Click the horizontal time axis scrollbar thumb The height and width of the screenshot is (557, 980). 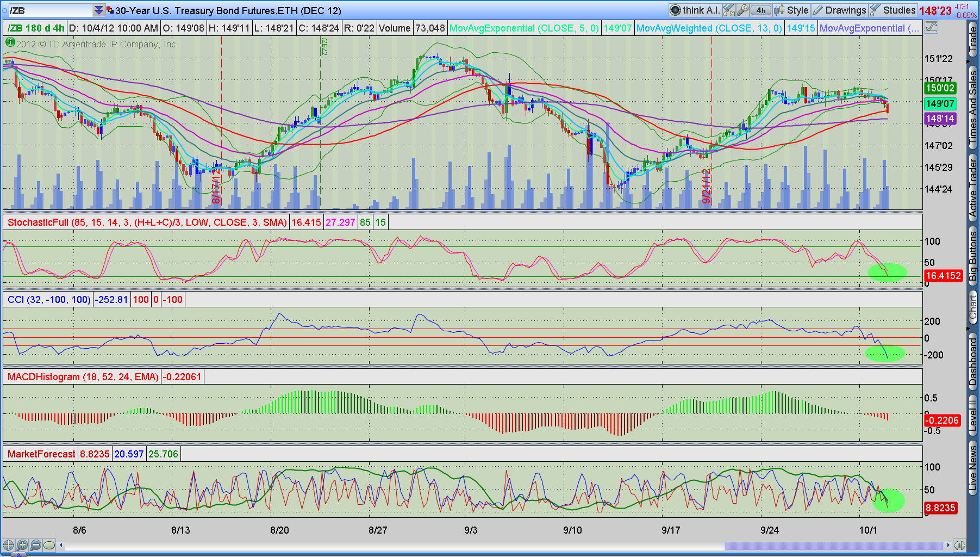(x=833, y=545)
